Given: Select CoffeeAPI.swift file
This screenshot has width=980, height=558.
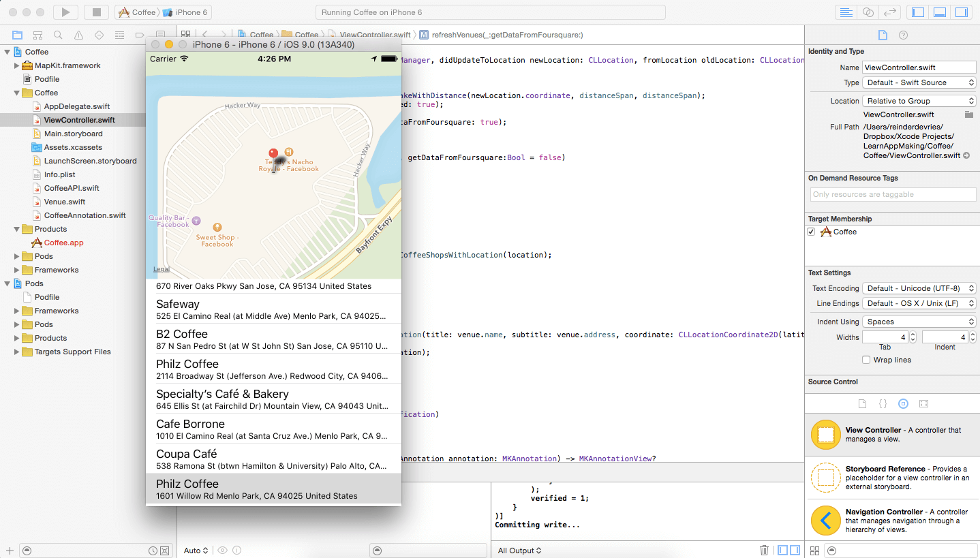Looking at the screenshot, I should [x=72, y=188].
